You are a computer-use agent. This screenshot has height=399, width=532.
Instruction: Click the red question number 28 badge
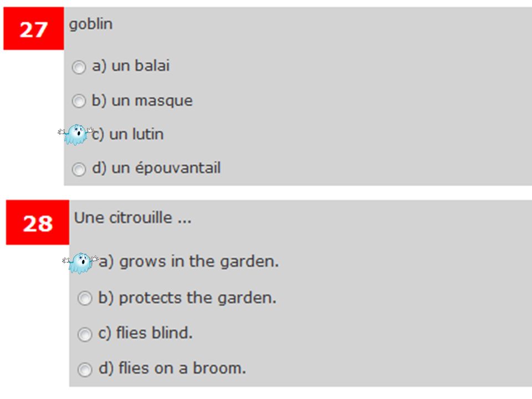point(38,222)
